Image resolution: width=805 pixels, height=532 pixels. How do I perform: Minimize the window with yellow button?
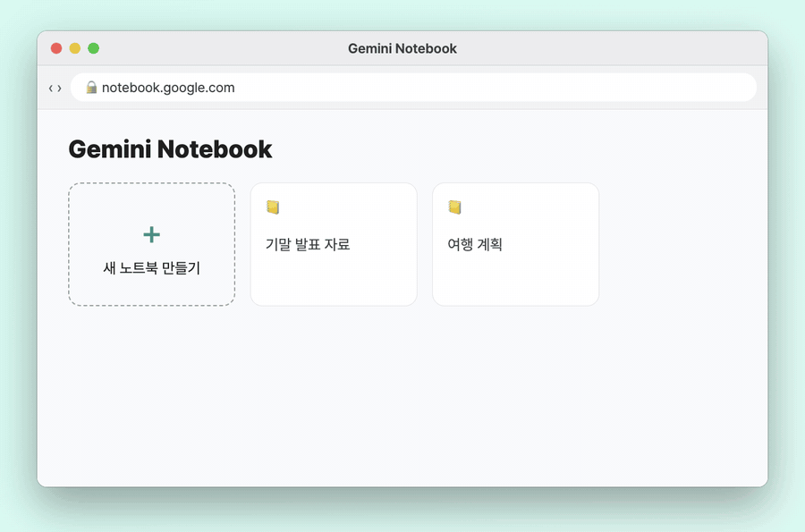75,48
